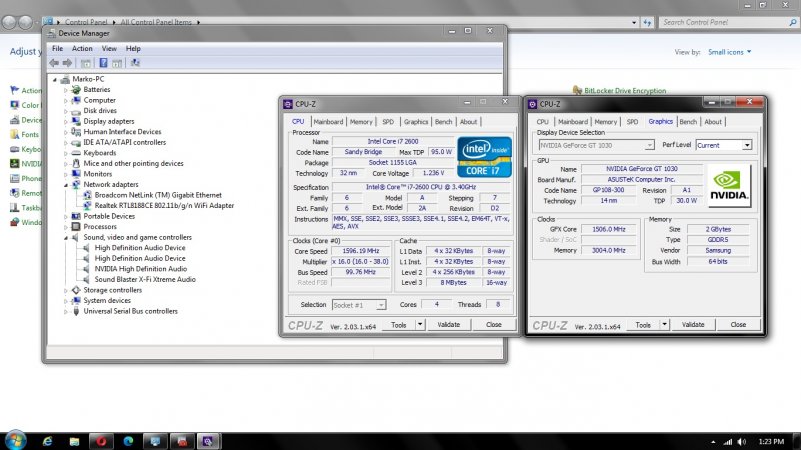Open the Help menu in Device Manager

coord(133,49)
